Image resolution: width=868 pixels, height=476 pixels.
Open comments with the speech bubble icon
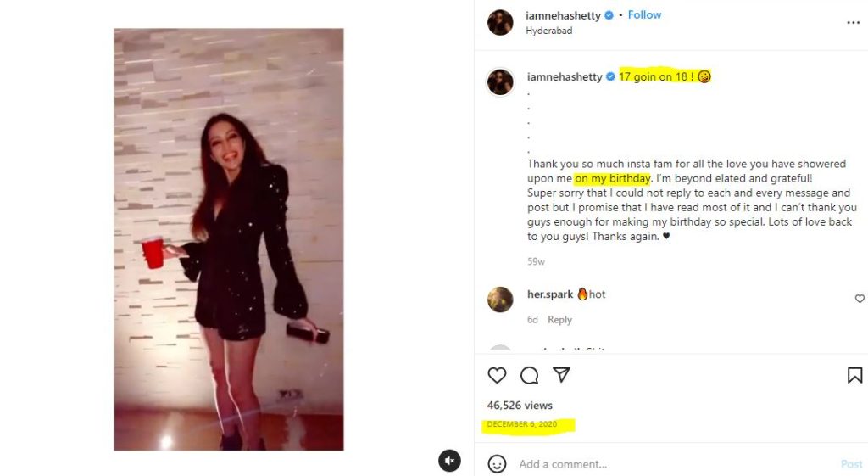tap(529, 376)
